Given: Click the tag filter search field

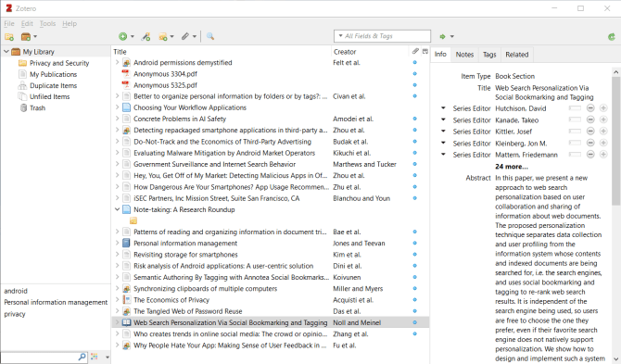Looking at the screenshot, I should point(44,357).
